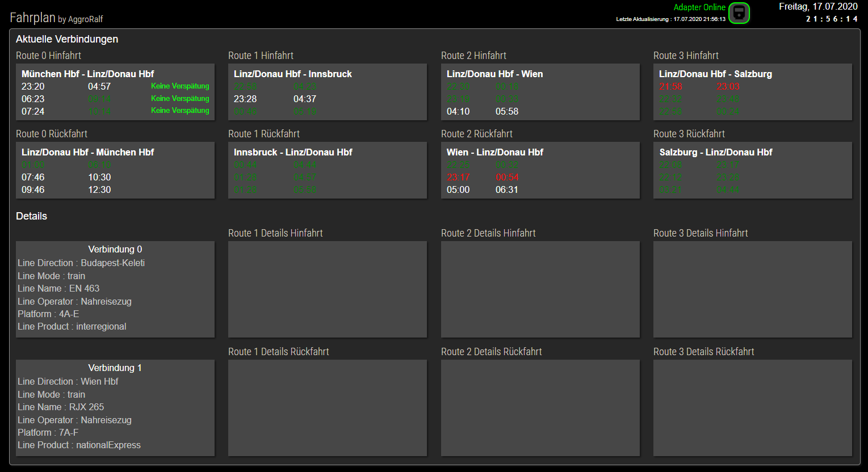Select the 06:23 departure time
The height and width of the screenshot is (472, 868).
[x=33, y=99]
